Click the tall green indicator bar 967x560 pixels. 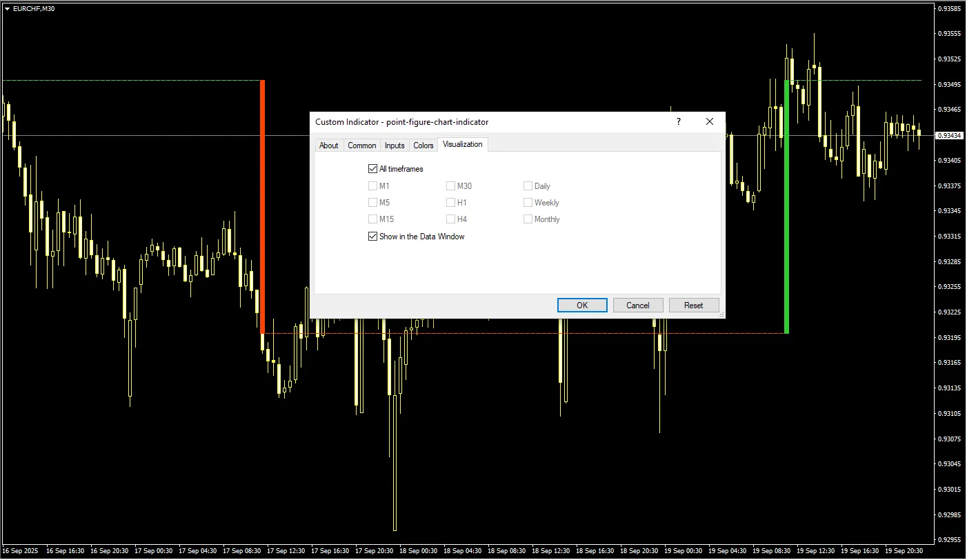pyautogui.click(x=786, y=207)
